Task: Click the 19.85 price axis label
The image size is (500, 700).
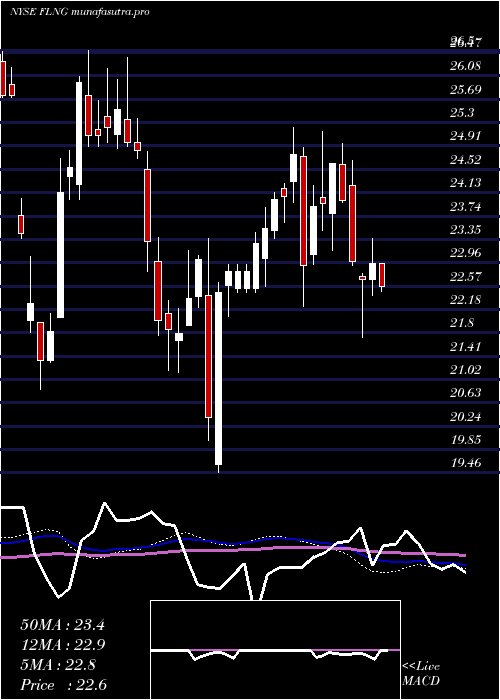Action: (x=466, y=439)
